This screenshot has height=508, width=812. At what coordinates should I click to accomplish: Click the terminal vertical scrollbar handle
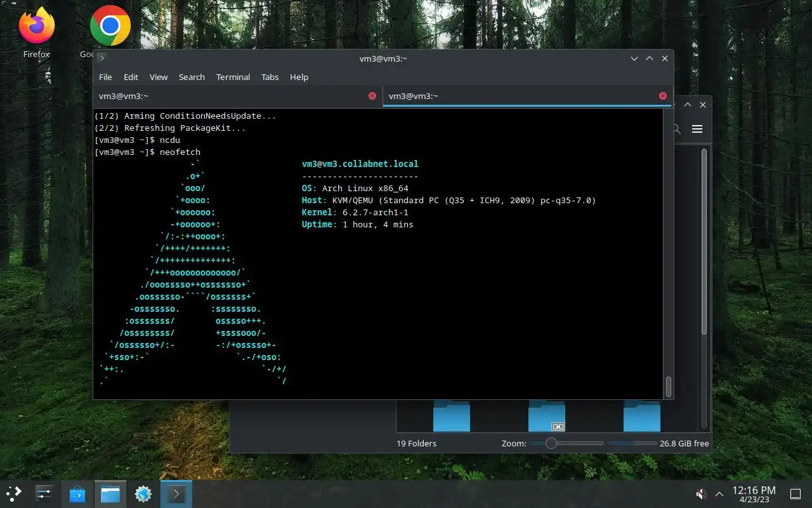[668, 386]
